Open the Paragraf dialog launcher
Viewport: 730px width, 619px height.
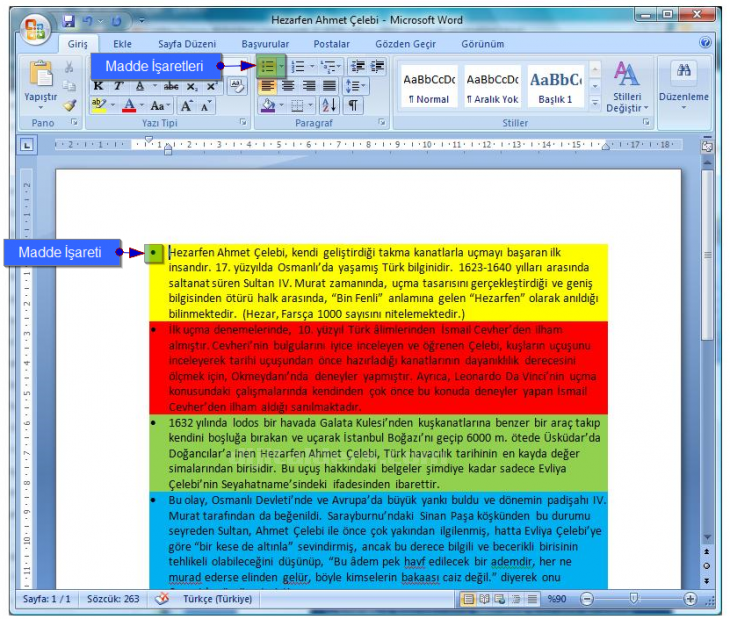382,122
